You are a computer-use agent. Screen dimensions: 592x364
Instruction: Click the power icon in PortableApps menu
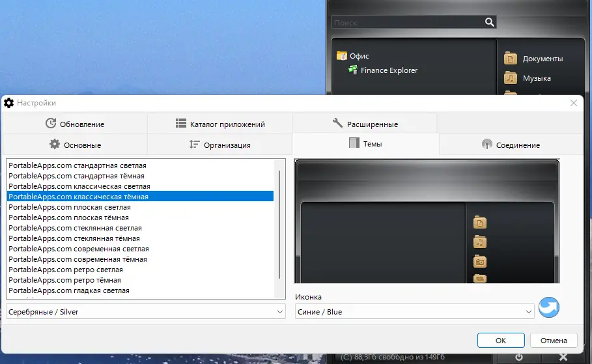519,357
